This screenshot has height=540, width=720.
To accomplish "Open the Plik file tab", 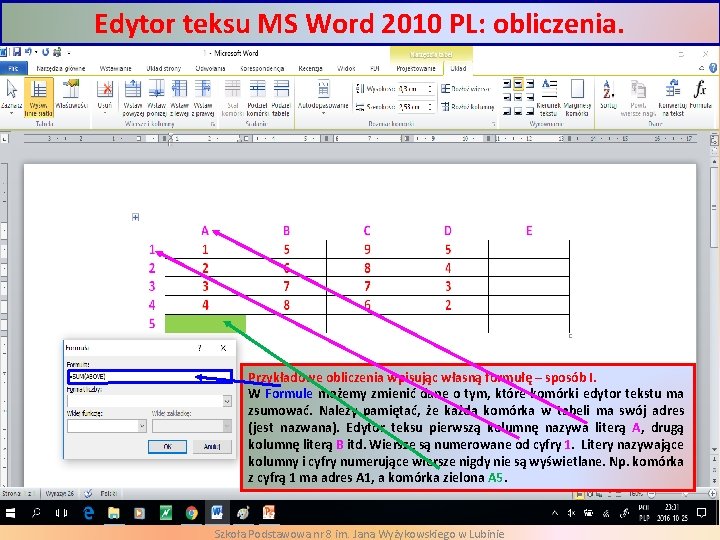I will coord(13,68).
